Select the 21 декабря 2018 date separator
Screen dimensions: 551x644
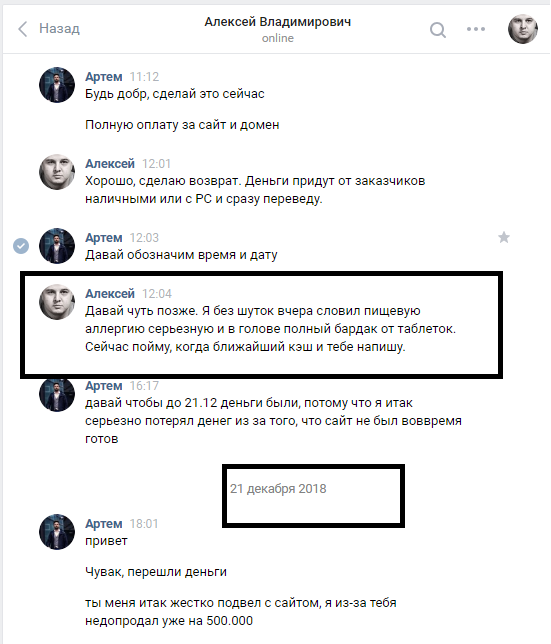(x=278, y=489)
